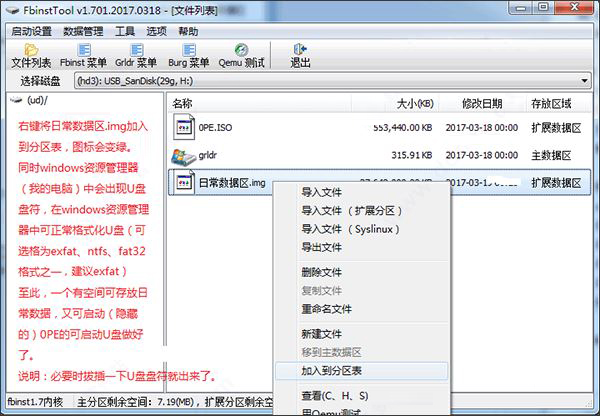Close the FbinstTool window
Screen dimensions: 600x416
tap(574, 8)
